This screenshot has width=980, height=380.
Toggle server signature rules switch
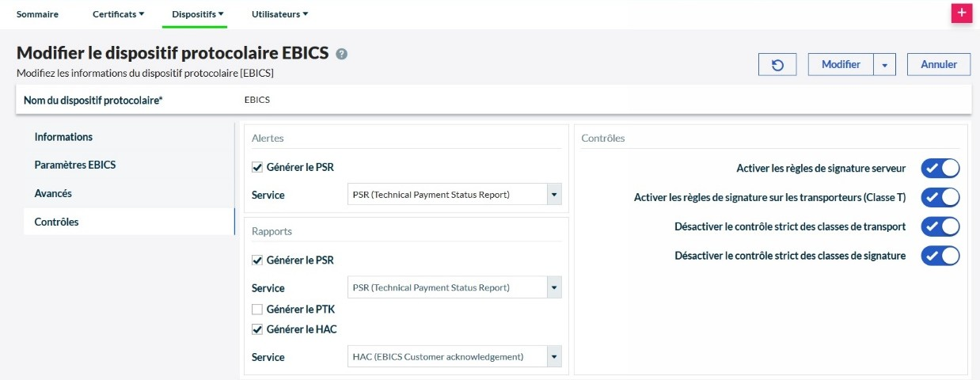[940, 168]
